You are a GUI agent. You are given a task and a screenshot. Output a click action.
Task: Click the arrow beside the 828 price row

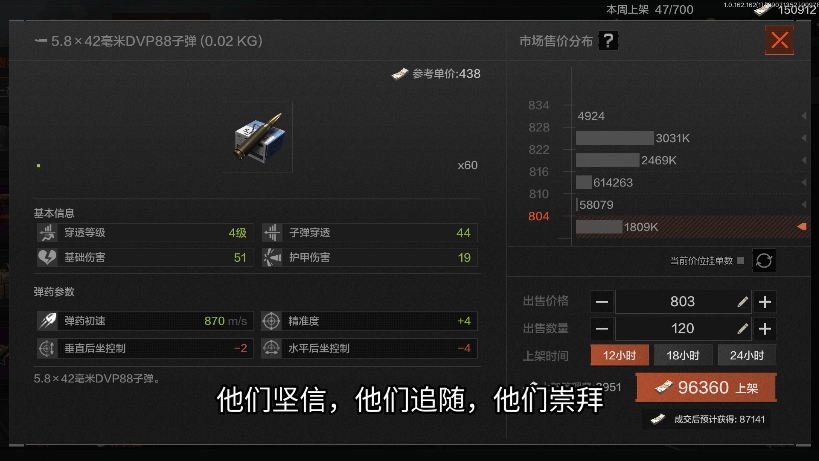coord(804,138)
